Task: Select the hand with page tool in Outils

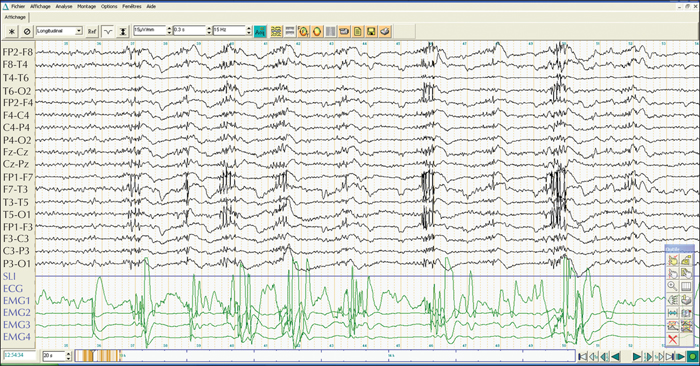Action: click(x=687, y=273)
